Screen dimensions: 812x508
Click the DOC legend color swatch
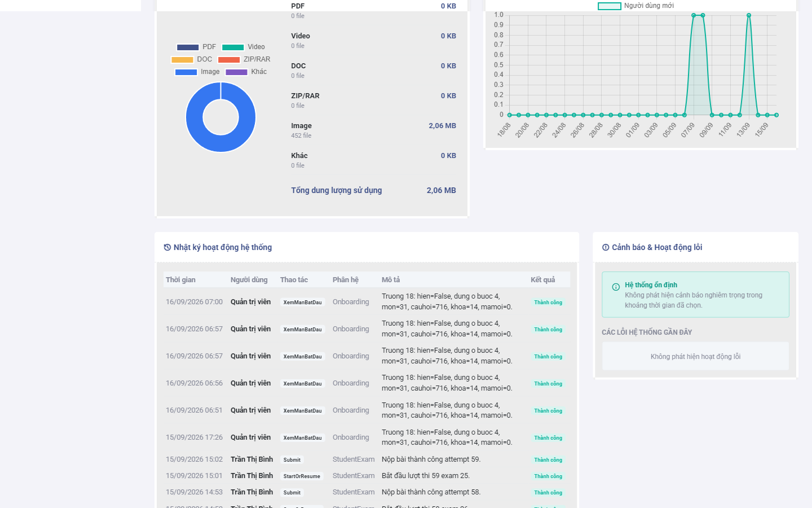(x=182, y=59)
